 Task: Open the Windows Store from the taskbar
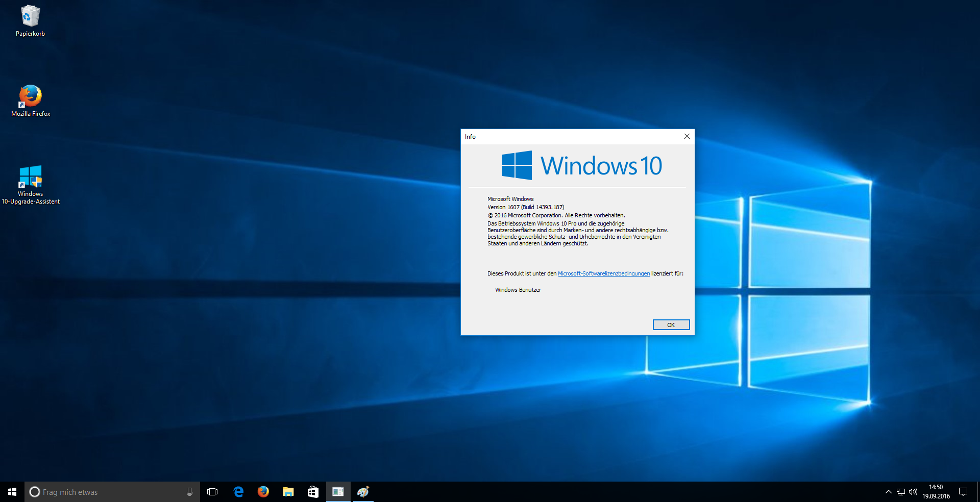point(313,492)
